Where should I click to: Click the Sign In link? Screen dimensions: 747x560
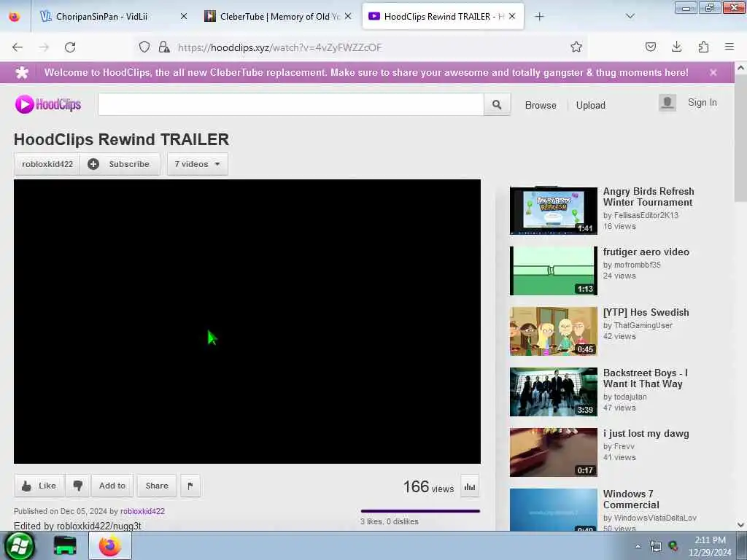(x=703, y=102)
